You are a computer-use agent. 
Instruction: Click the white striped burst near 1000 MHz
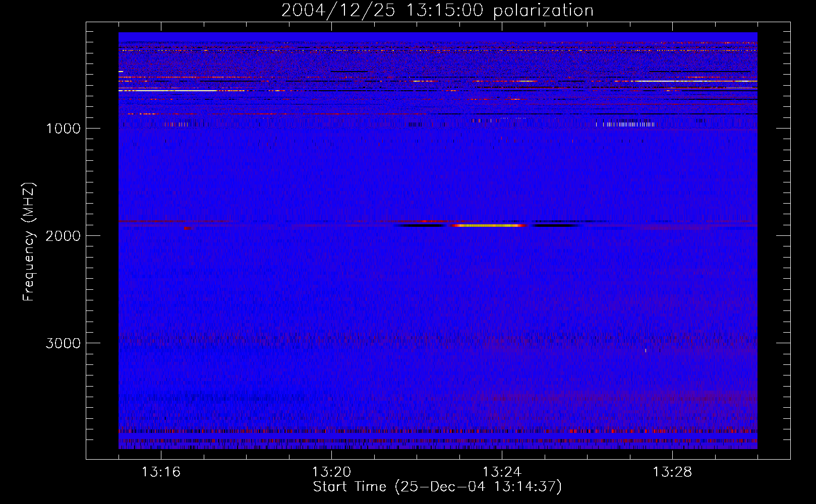pyautogui.click(x=625, y=124)
